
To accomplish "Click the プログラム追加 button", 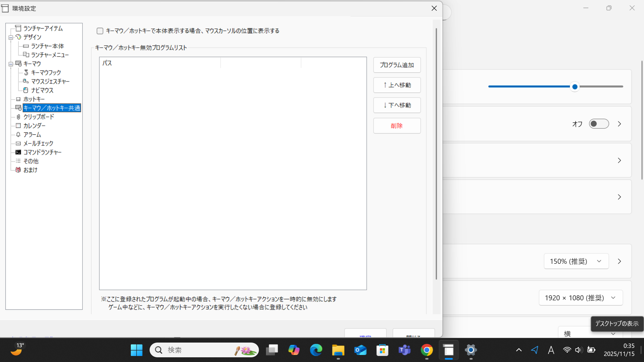I will 397,65.
